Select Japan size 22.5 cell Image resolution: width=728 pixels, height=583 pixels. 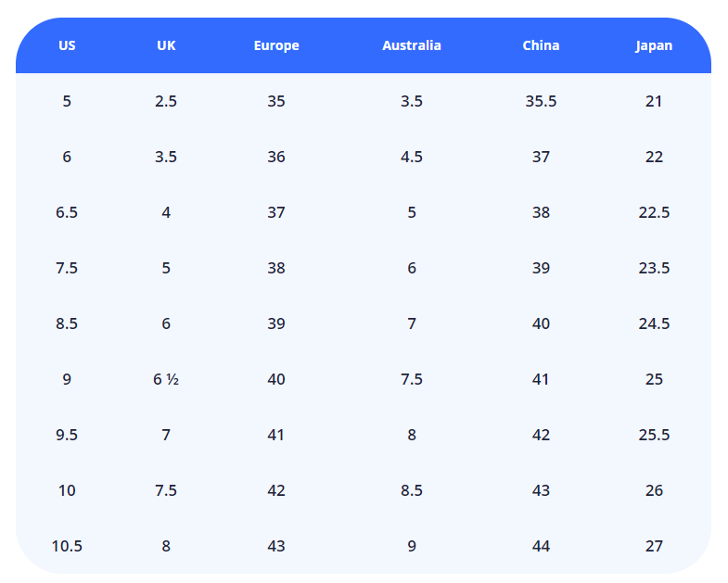tap(654, 212)
